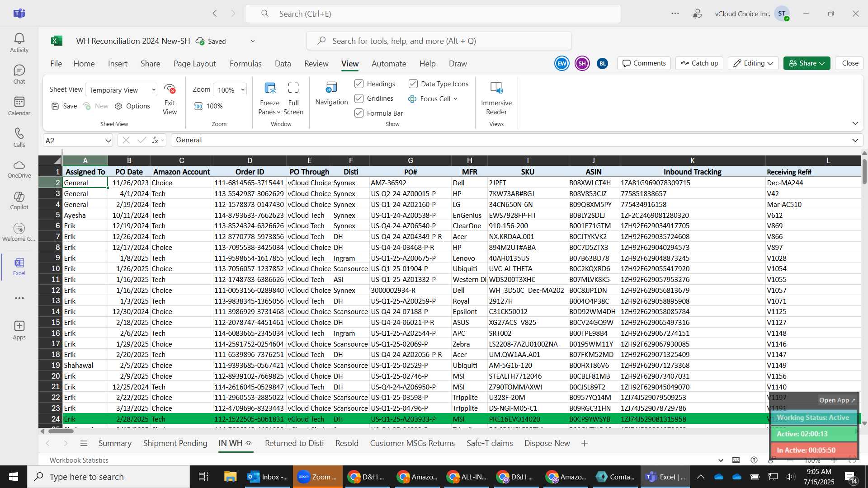The image size is (868, 488).
Task: Open Copilot in Teams sidebar
Action: coord(19,201)
